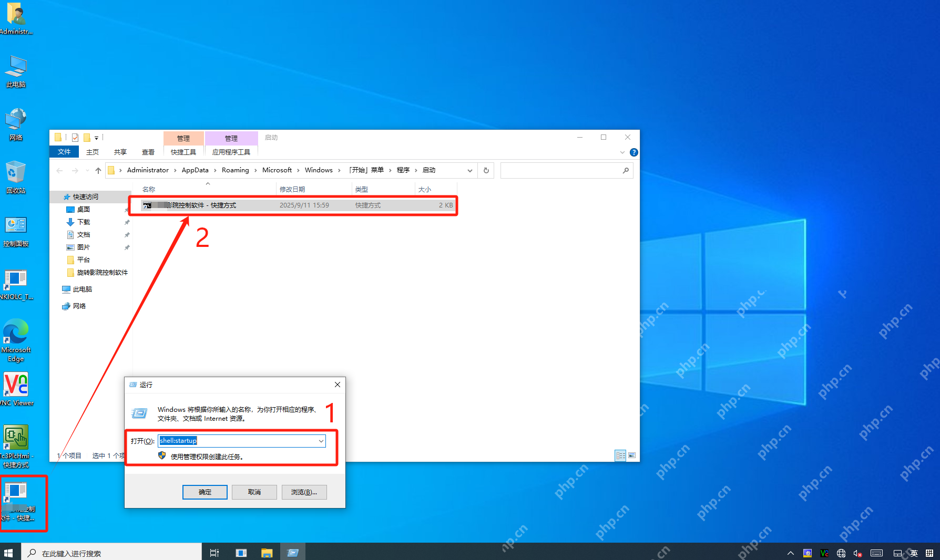Open File Explorer from the taskbar
Image resolution: width=940 pixels, height=560 pixels.
(267, 553)
